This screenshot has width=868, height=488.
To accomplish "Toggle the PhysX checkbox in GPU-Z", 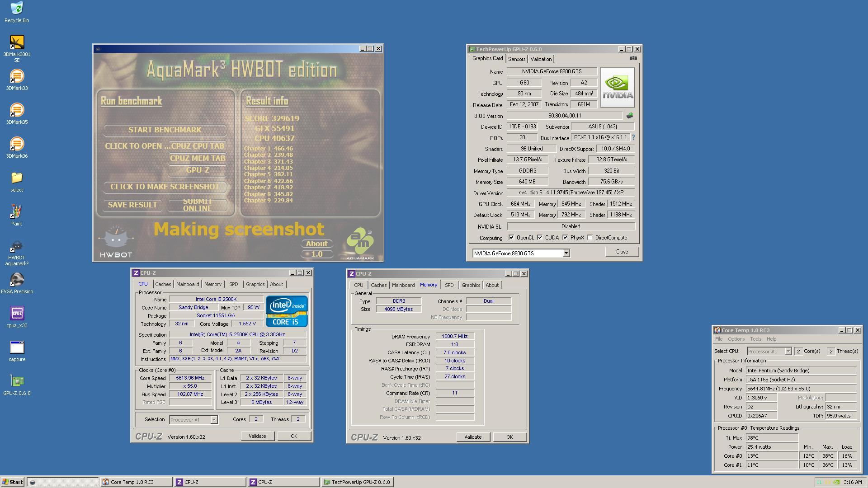I will pos(565,237).
